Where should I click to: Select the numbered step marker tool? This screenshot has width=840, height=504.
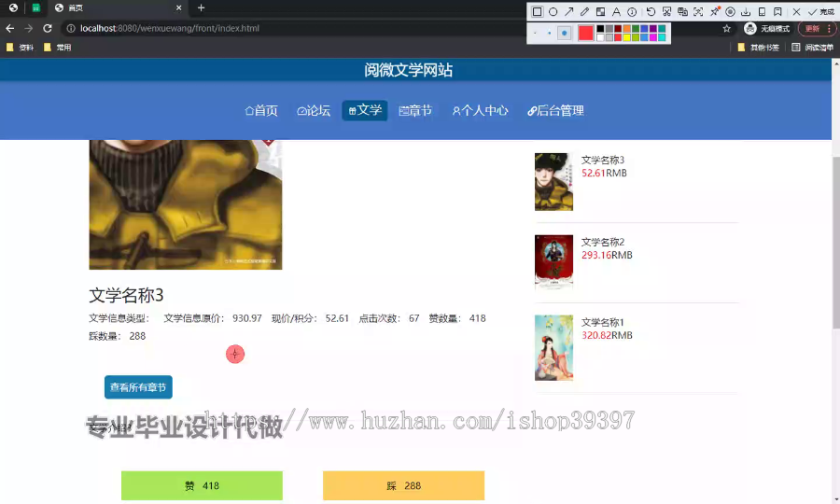click(x=632, y=12)
